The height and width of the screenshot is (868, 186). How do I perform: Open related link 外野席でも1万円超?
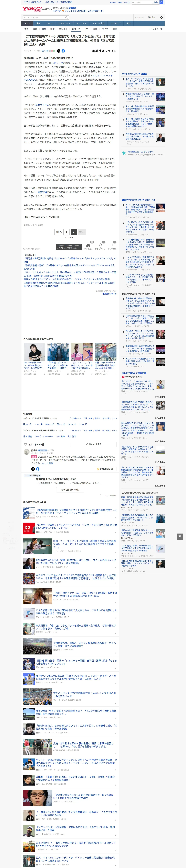(70, 260)
